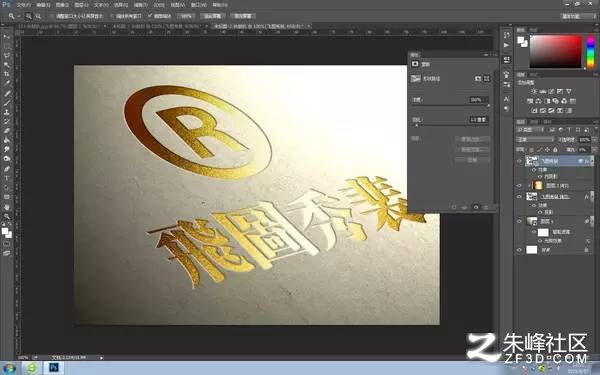This screenshot has width=600, height=375.
Task: Select the Clone Stamp tool
Action: point(7,112)
